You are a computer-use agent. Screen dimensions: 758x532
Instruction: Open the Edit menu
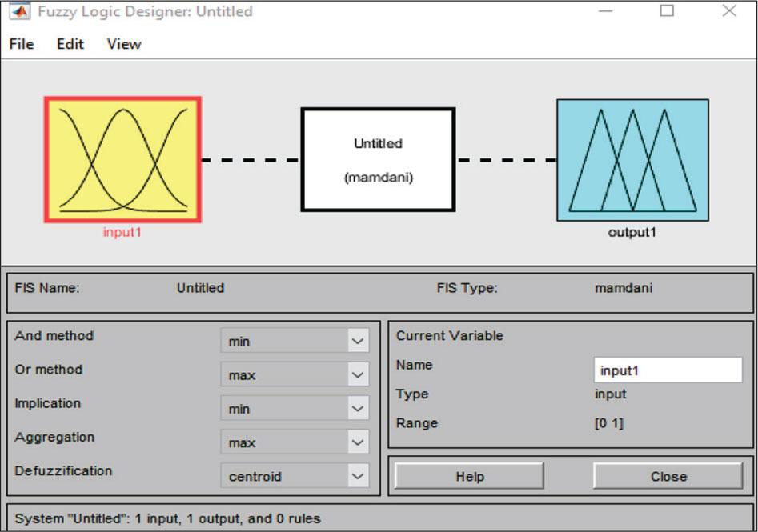click(70, 44)
